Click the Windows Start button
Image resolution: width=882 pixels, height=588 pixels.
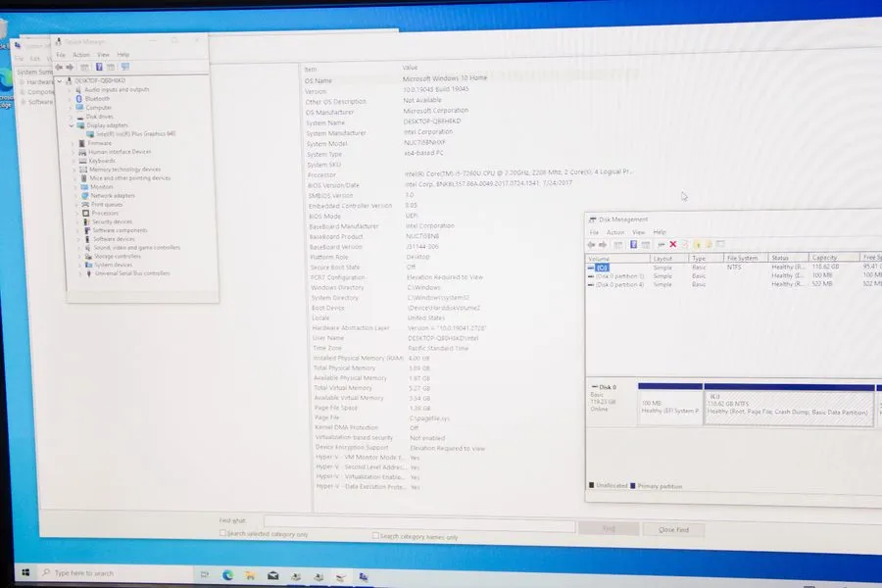[x=25, y=572]
